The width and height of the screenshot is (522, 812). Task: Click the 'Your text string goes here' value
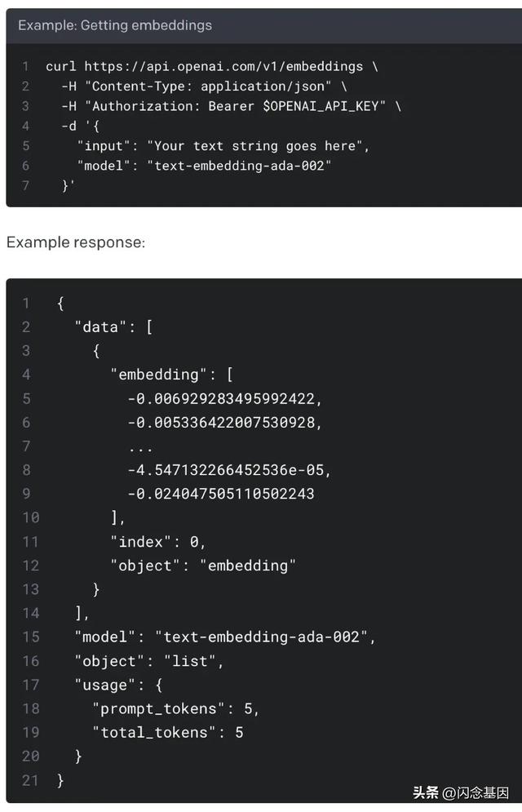pyautogui.click(x=254, y=146)
